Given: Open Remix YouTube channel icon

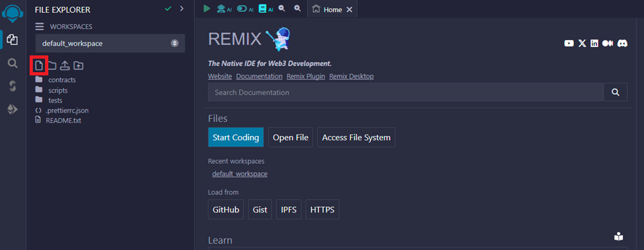Looking at the screenshot, I should pyautogui.click(x=569, y=43).
